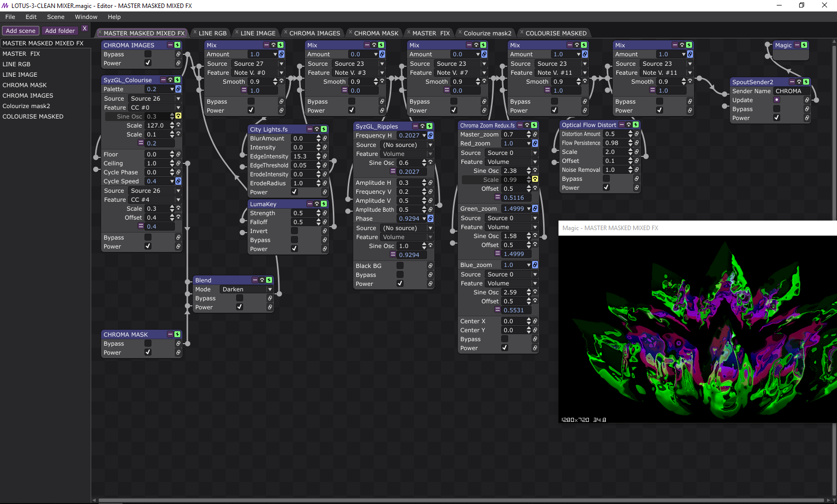The width and height of the screenshot is (837, 504).
Task: Select MASTER FIX in scene list
Action: (45, 54)
